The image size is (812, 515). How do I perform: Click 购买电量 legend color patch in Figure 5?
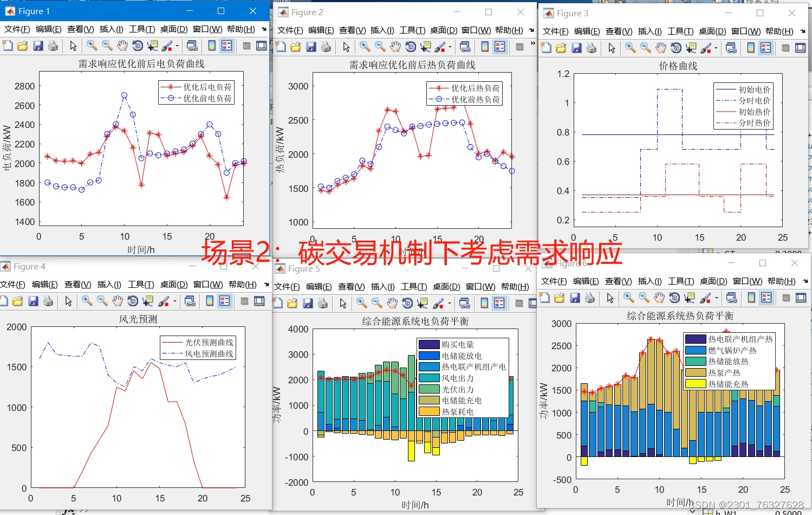point(429,344)
